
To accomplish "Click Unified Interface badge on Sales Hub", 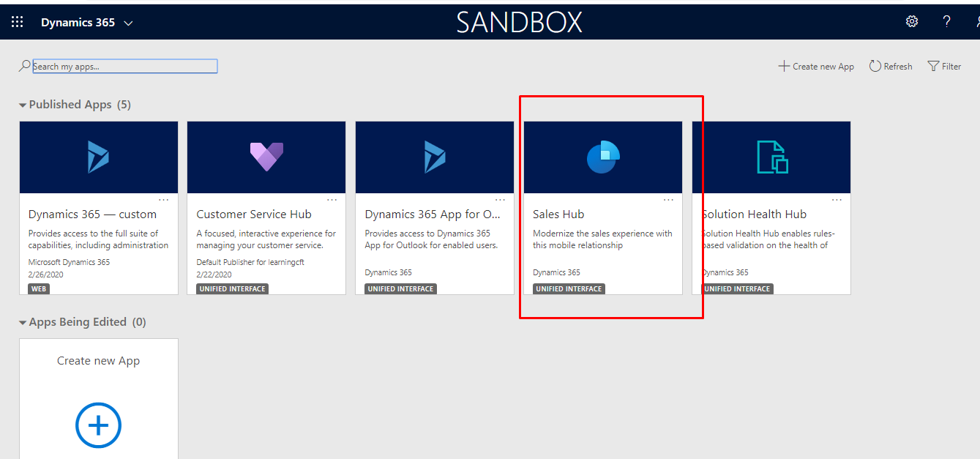I will (569, 289).
